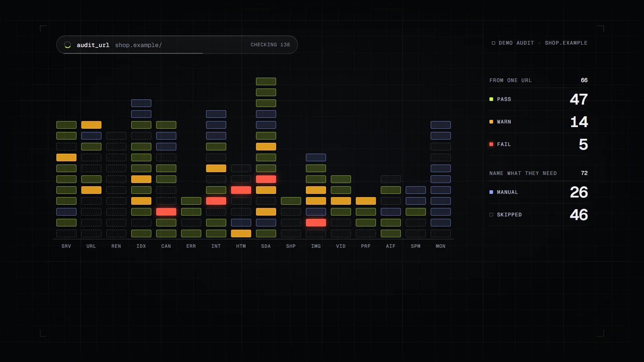Click the WARN count 14

click(x=579, y=122)
